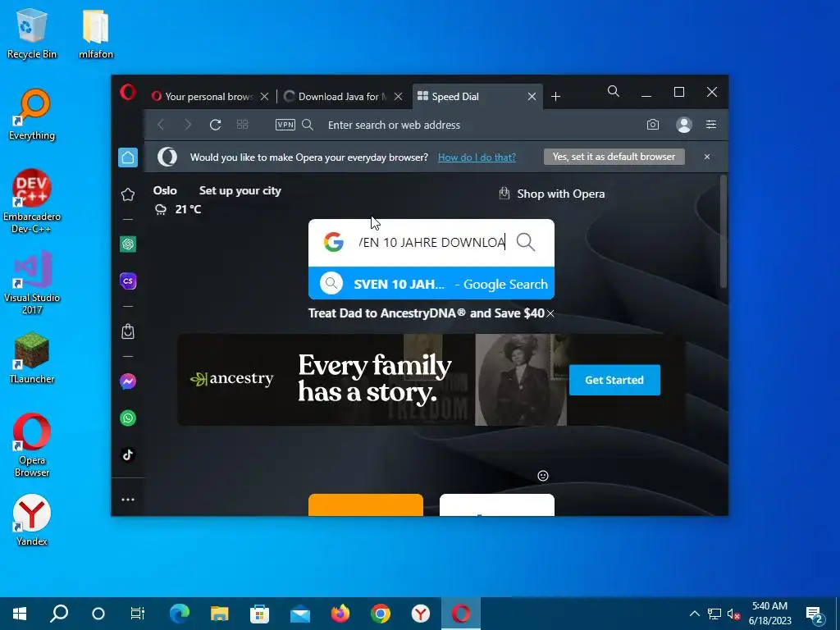Open Home in Opera sidebar
The image size is (840, 630).
[127, 157]
